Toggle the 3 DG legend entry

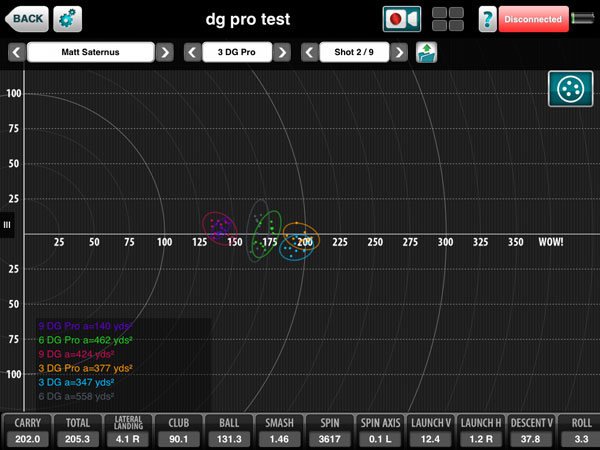tap(75, 382)
